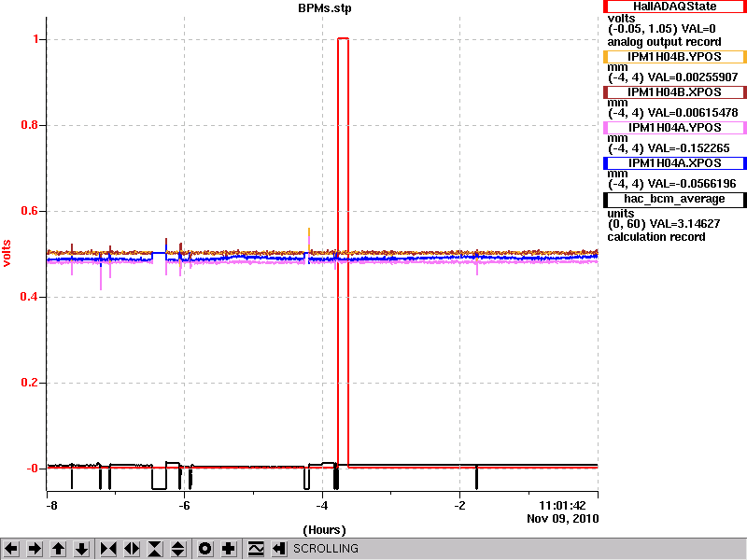Click the 'VAL=0.00255907' value text

tap(693, 77)
